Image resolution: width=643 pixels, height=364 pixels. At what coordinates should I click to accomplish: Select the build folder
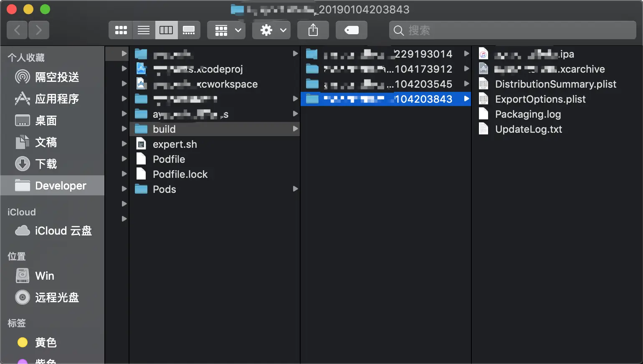point(215,129)
